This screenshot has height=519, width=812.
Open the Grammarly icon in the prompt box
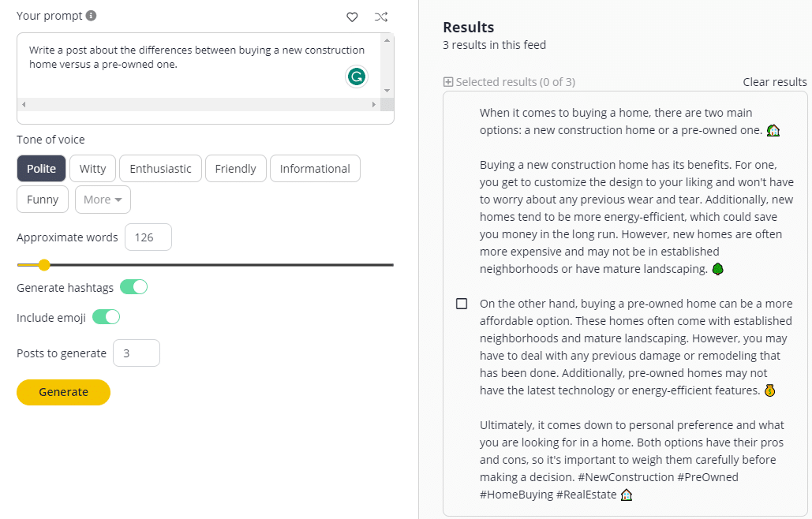pyautogui.click(x=356, y=77)
